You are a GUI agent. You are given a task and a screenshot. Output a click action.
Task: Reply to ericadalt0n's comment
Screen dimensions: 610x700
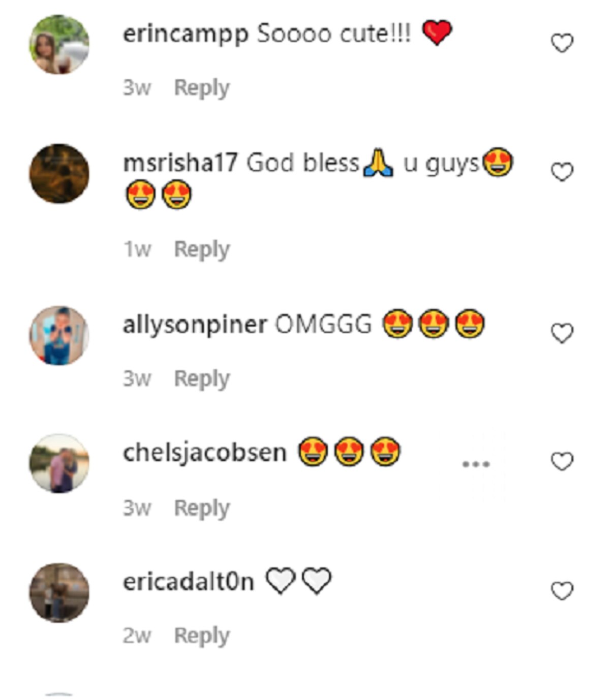point(202,637)
